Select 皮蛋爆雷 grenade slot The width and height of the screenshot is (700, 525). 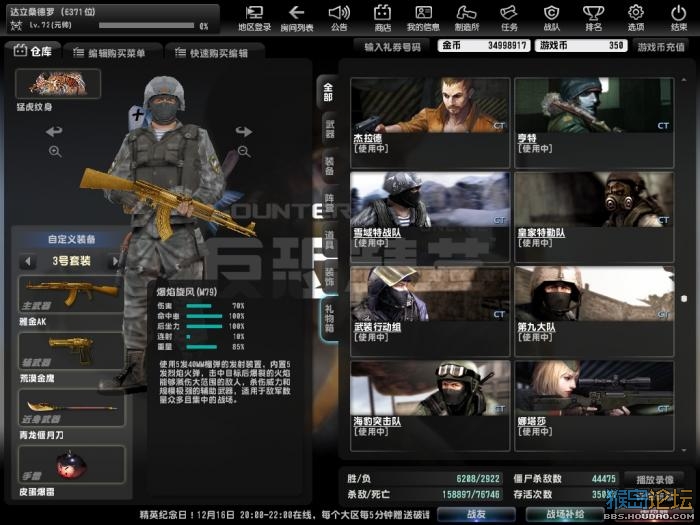(71, 464)
